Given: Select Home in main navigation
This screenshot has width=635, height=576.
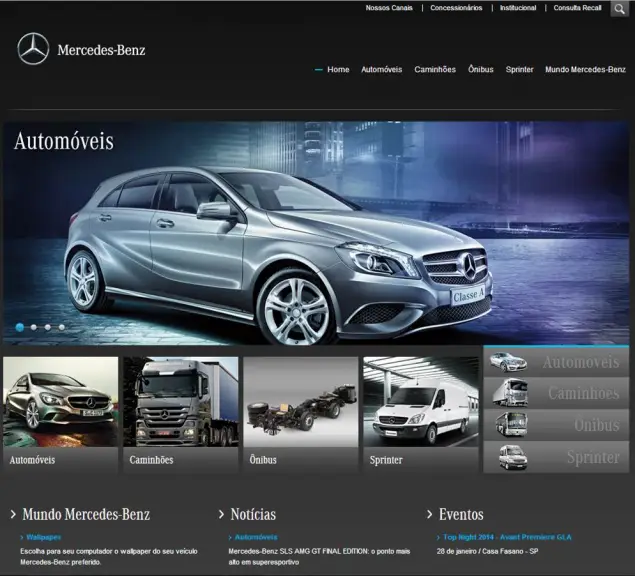Looking at the screenshot, I should [338, 70].
